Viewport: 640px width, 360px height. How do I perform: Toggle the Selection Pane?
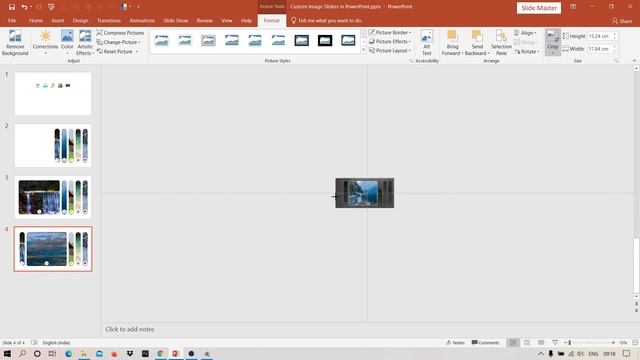pyautogui.click(x=501, y=42)
